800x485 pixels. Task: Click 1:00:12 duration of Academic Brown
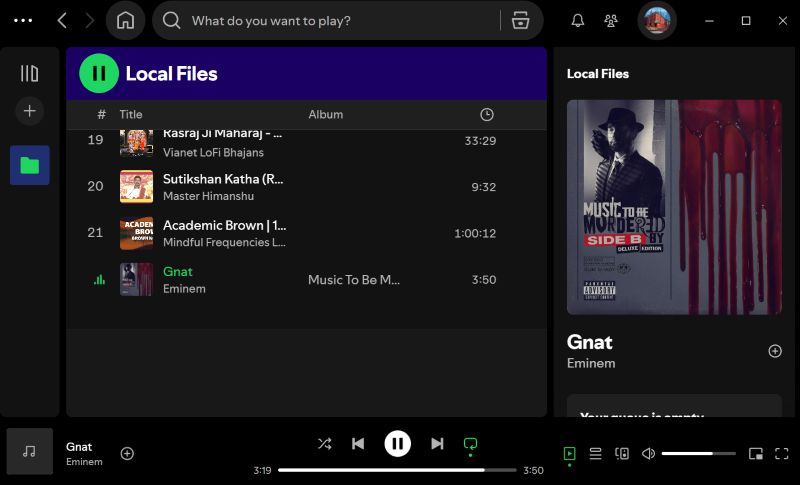[x=475, y=233]
